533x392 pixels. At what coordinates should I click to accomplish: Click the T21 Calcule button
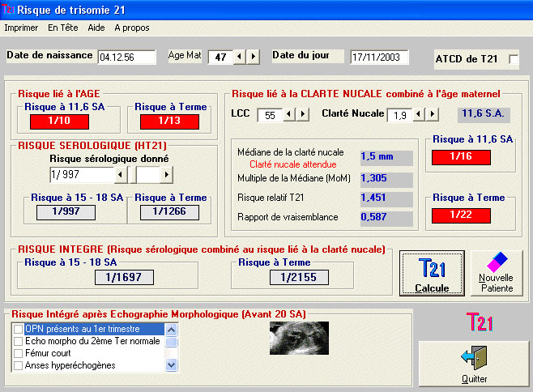[x=431, y=273]
